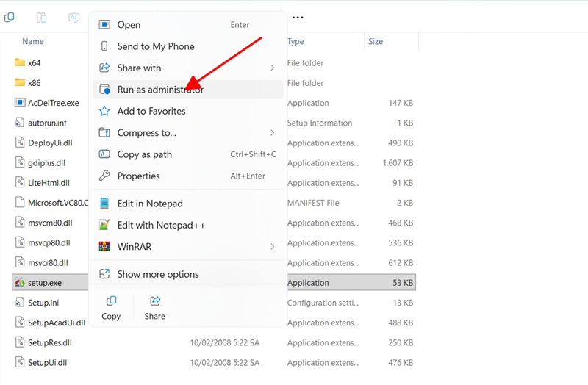Image resolution: width=588 pixels, height=385 pixels.
Task: Click the 1.607 KB size value
Action: 398,162
